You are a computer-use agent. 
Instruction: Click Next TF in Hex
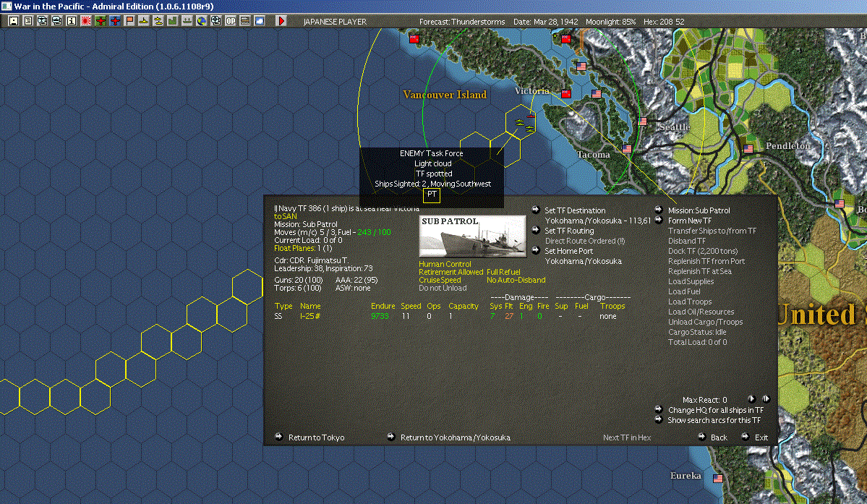[627, 437]
